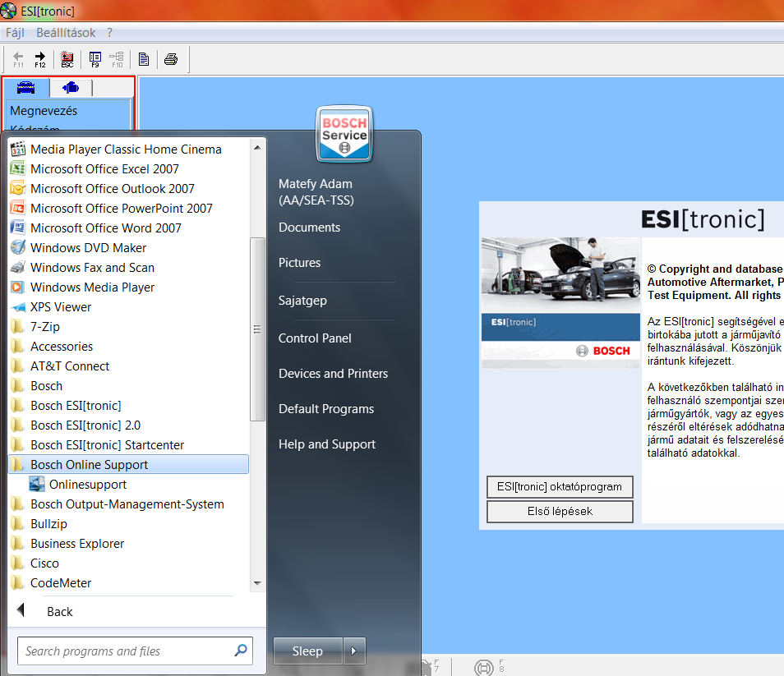Image resolution: width=784 pixels, height=676 pixels.
Task: Expand the Bosch ESI[tronic] 2.0 folder
Action: (128, 425)
